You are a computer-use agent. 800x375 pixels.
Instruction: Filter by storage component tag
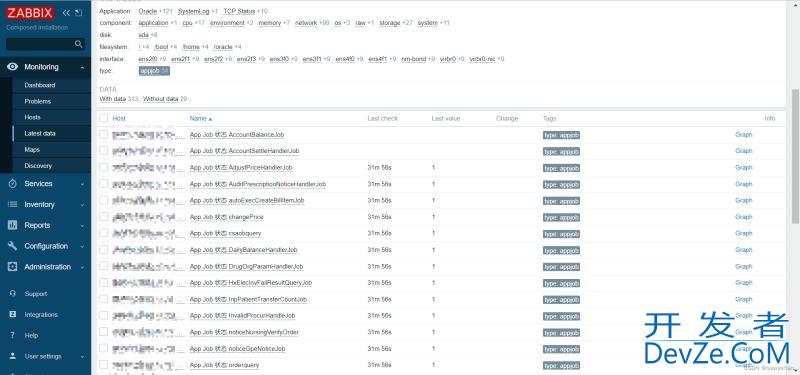coord(390,23)
